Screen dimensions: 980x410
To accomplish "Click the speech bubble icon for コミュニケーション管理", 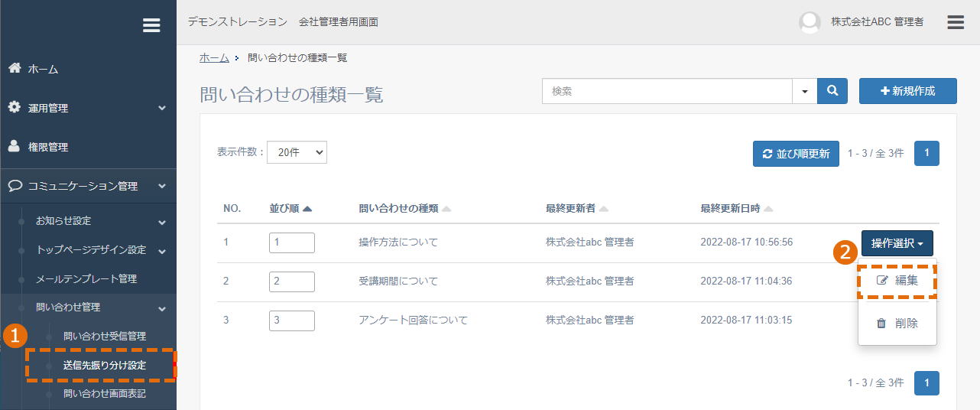I will tap(15, 186).
